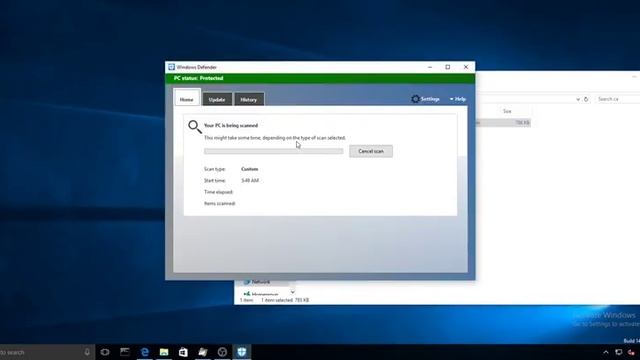Click the 'Custom' scan type value
The image size is (640, 360).
click(x=249, y=169)
